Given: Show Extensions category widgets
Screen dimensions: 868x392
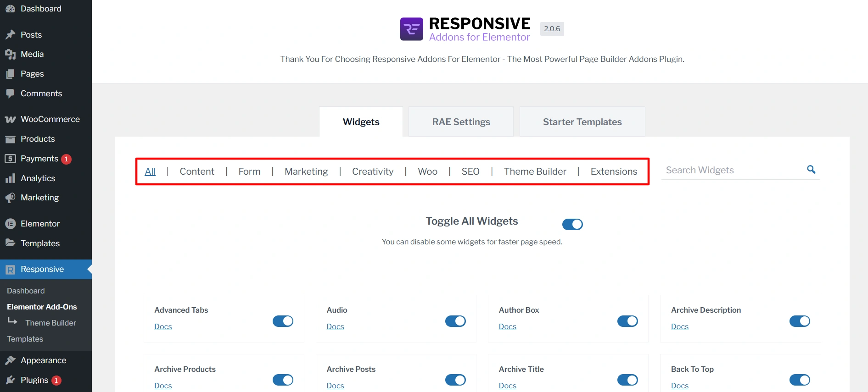Looking at the screenshot, I should coord(614,171).
